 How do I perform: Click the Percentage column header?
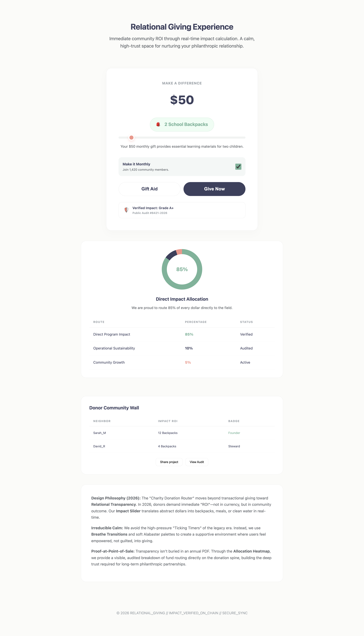(x=196, y=322)
